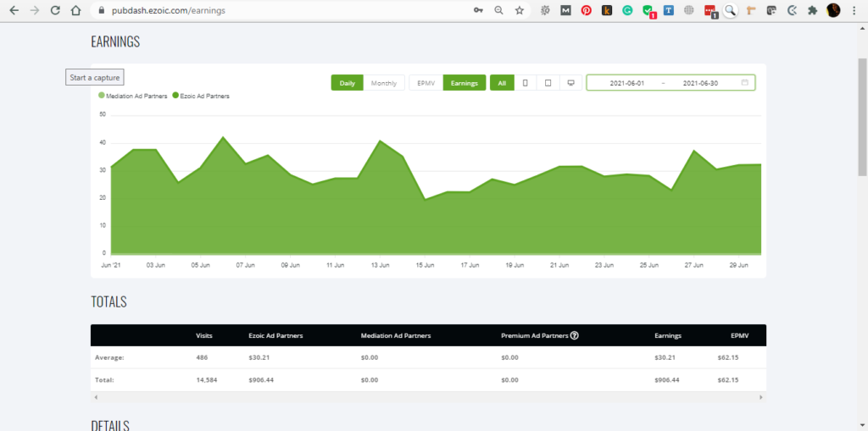
Task: Open the Grammarly extension
Action: pyautogui.click(x=627, y=10)
